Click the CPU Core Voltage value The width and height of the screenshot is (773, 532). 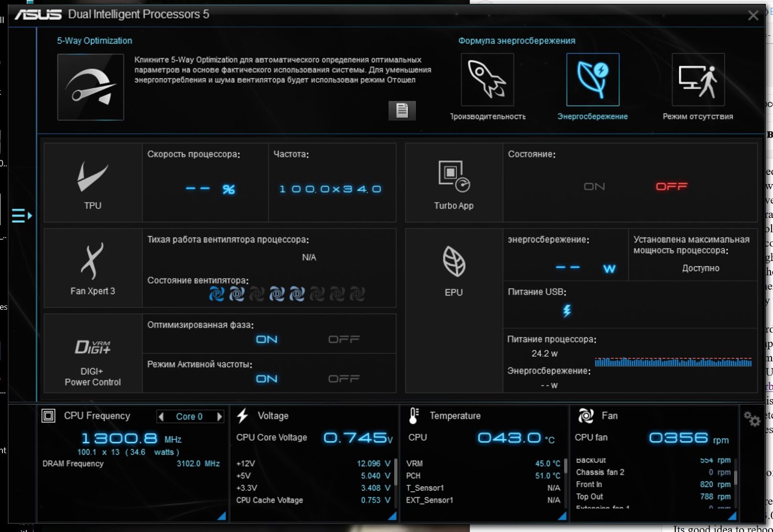pyautogui.click(x=358, y=438)
